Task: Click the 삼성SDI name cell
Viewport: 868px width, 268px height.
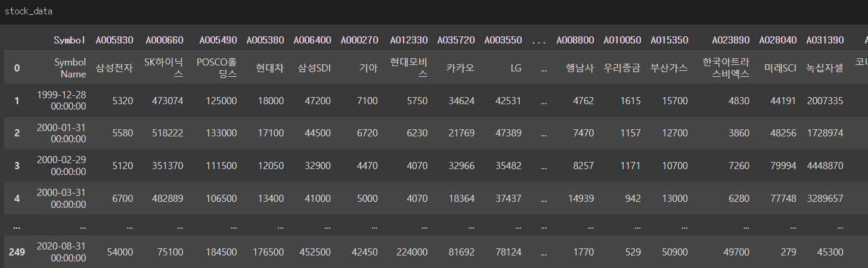Action: [314, 68]
